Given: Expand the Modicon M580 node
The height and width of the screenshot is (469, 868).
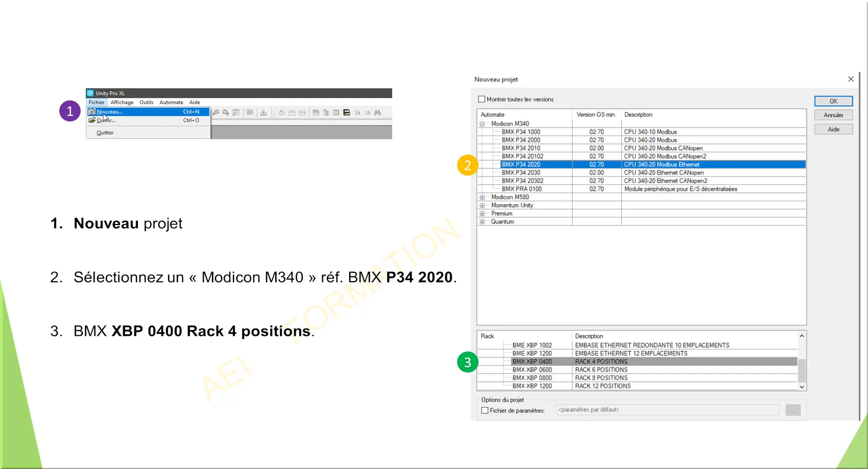Looking at the screenshot, I should click(482, 198).
